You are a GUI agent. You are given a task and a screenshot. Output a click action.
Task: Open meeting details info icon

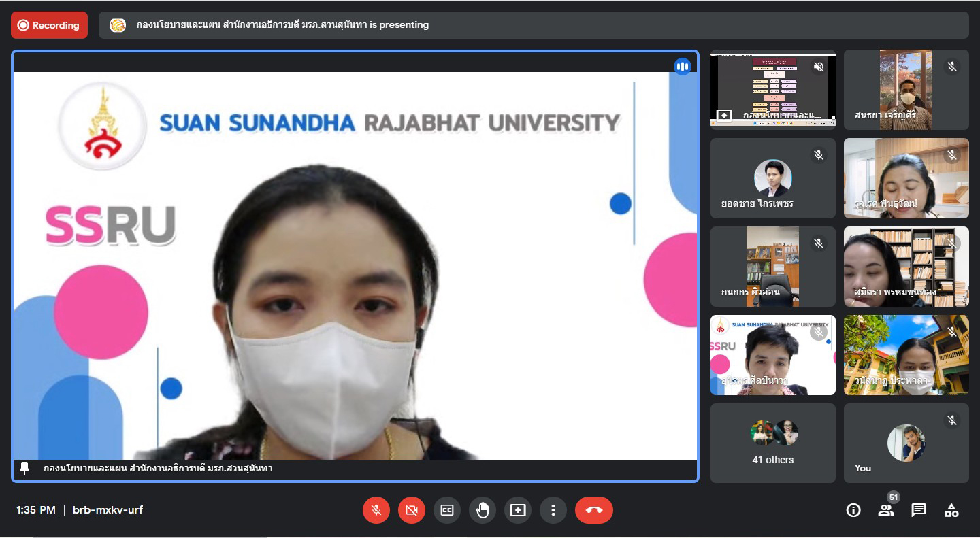[853, 510]
